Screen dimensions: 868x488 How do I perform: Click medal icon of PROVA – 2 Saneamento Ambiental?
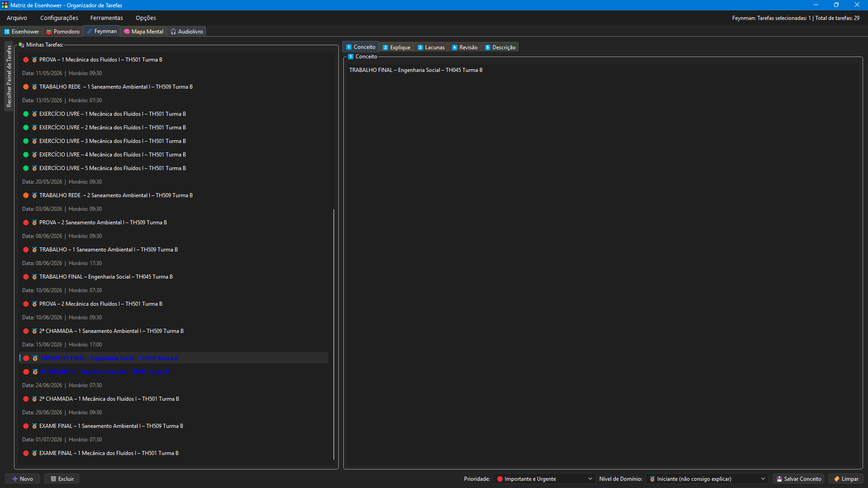[34, 223]
